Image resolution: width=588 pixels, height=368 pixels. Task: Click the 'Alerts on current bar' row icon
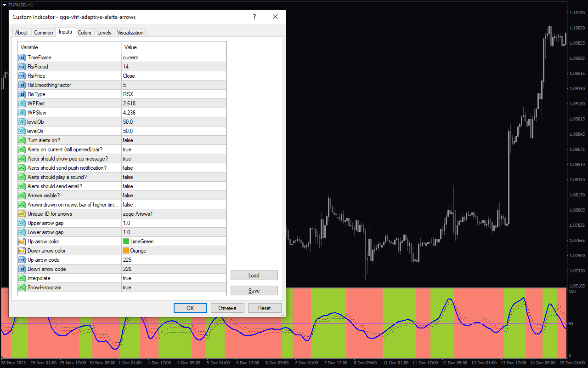point(22,149)
